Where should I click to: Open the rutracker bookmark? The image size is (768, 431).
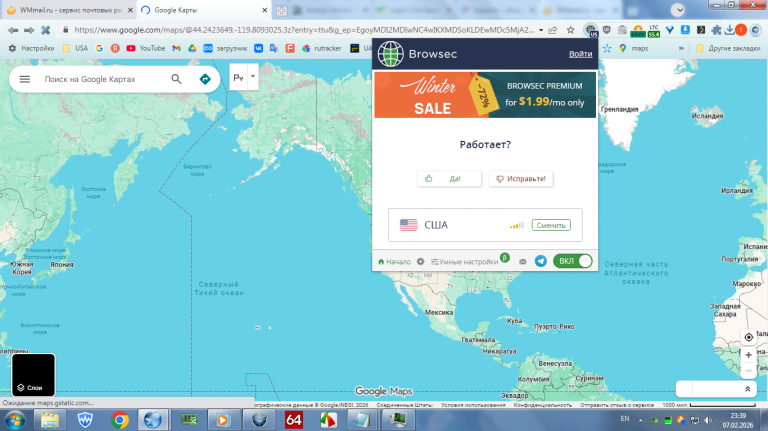tap(321, 48)
